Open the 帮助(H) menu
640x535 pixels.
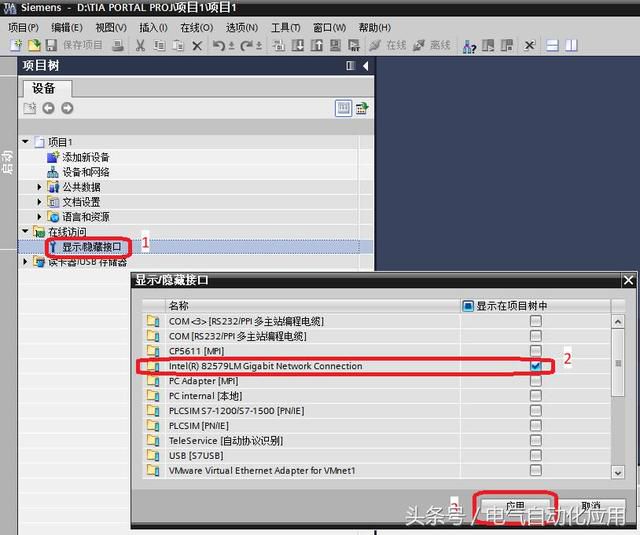(375, 28)
